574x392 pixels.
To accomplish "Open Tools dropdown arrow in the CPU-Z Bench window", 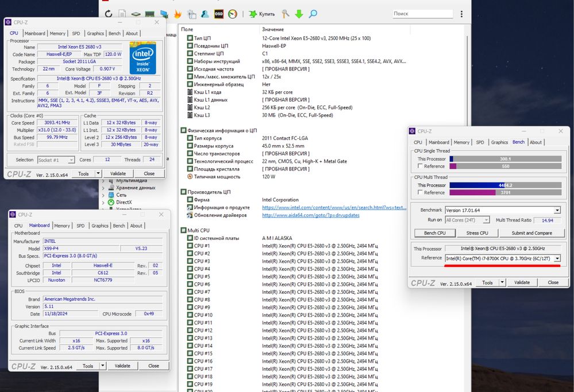I will (502, 282).
